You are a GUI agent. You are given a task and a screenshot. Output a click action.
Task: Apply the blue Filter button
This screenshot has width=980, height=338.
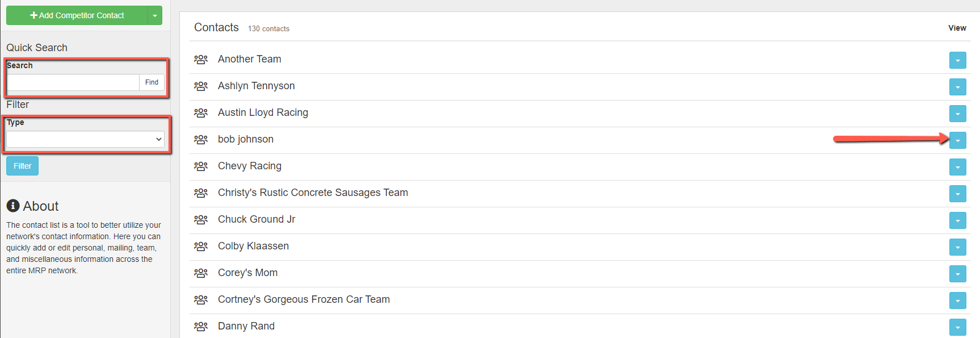point(22,166)
